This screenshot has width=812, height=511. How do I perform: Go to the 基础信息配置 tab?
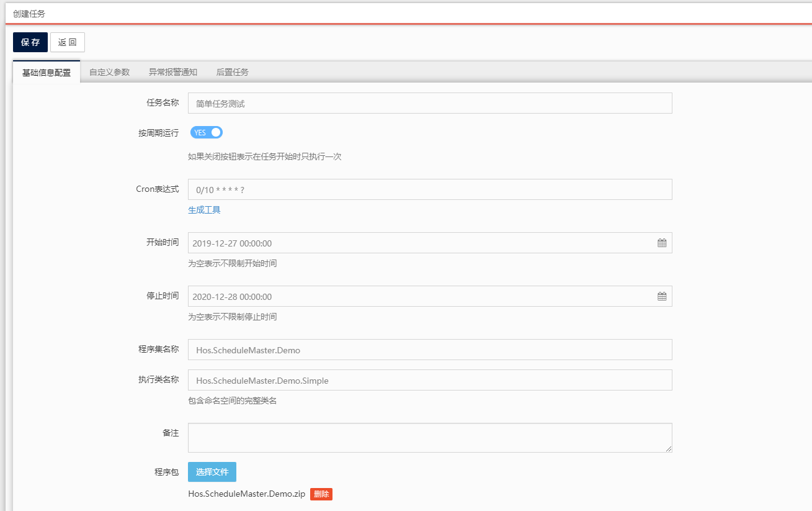pyautogui.click(x=47, y=73)
